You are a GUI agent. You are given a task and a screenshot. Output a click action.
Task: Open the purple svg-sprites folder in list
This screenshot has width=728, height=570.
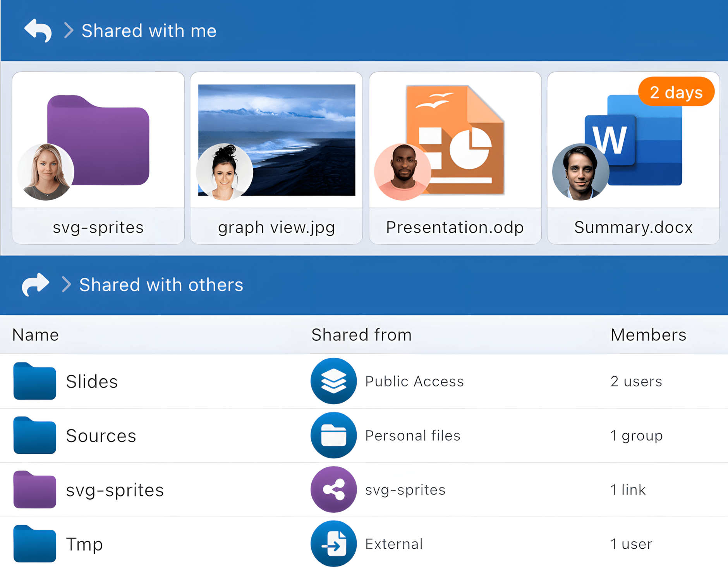point(34,490)
